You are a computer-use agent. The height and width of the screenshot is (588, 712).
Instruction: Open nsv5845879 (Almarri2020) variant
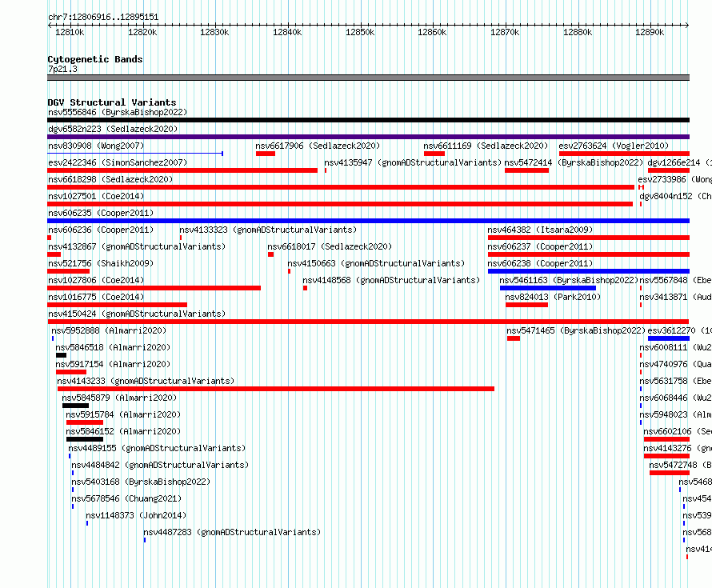point(119,398)
